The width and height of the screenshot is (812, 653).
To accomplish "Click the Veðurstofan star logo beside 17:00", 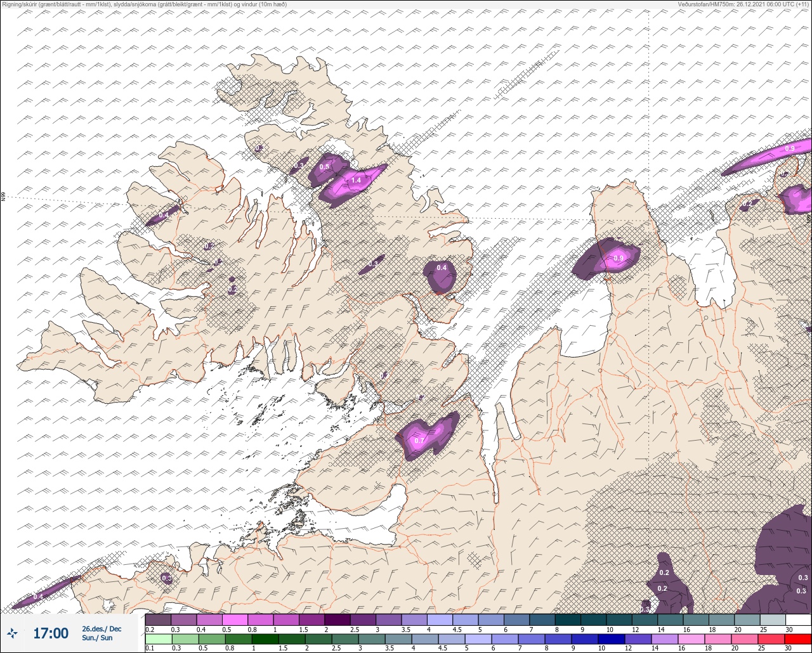I will (x=13, y=633).
